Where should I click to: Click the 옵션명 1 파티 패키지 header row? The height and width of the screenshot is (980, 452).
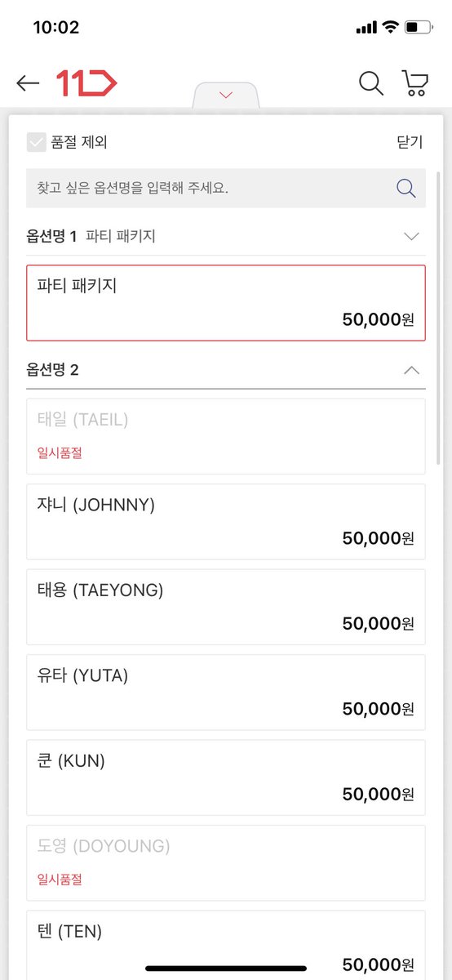[226, 237]
